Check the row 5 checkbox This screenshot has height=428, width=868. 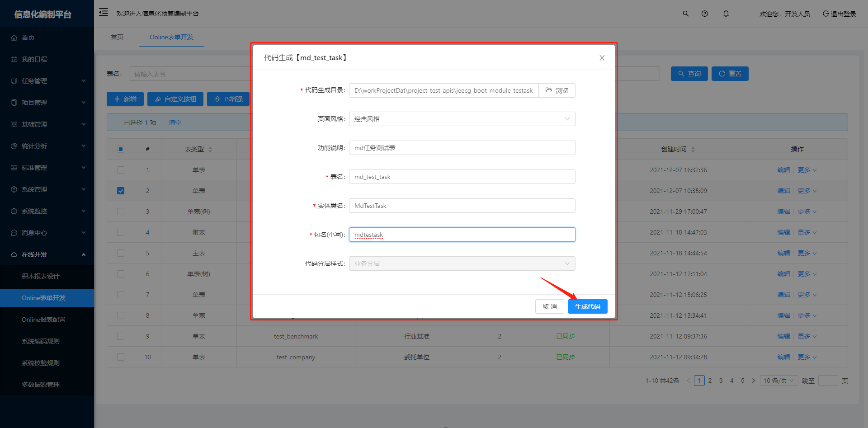pos(121,253)
